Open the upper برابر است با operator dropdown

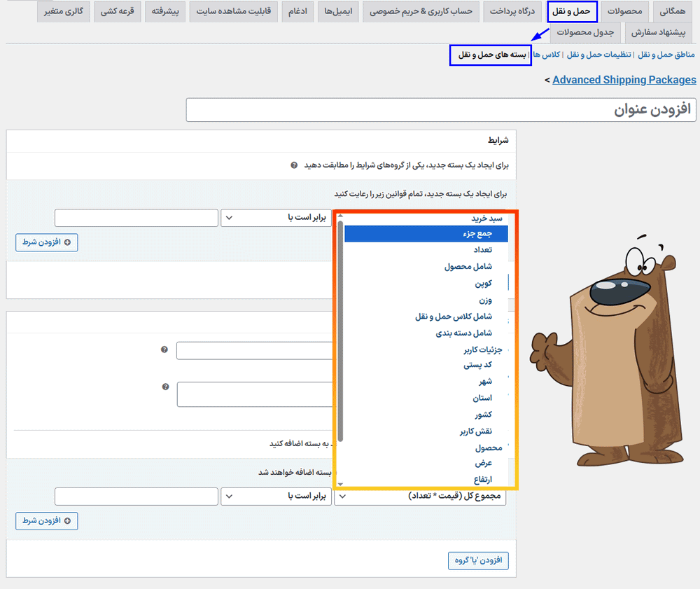click(276, 218)
